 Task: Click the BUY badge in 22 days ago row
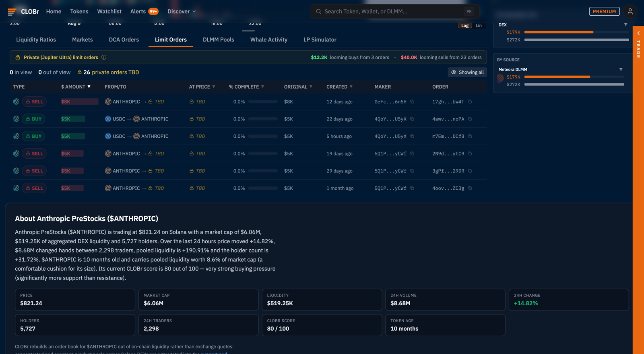[x=34, y=119]
